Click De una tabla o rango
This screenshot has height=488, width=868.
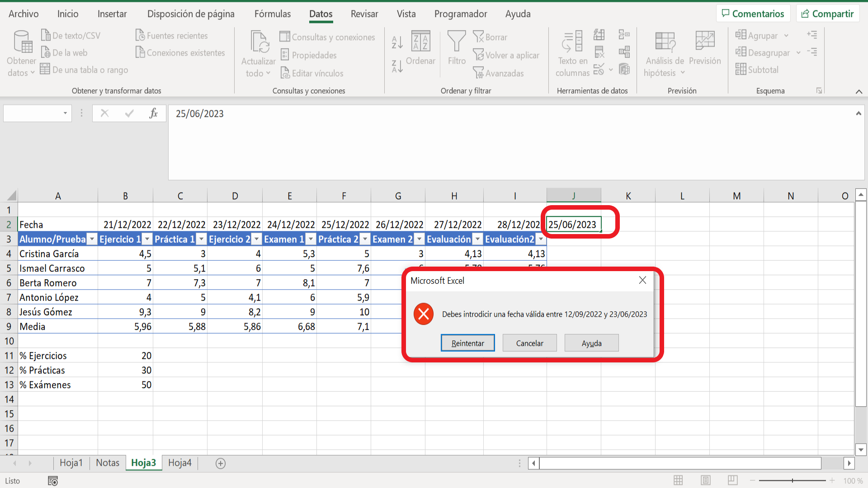pos(84,70)
